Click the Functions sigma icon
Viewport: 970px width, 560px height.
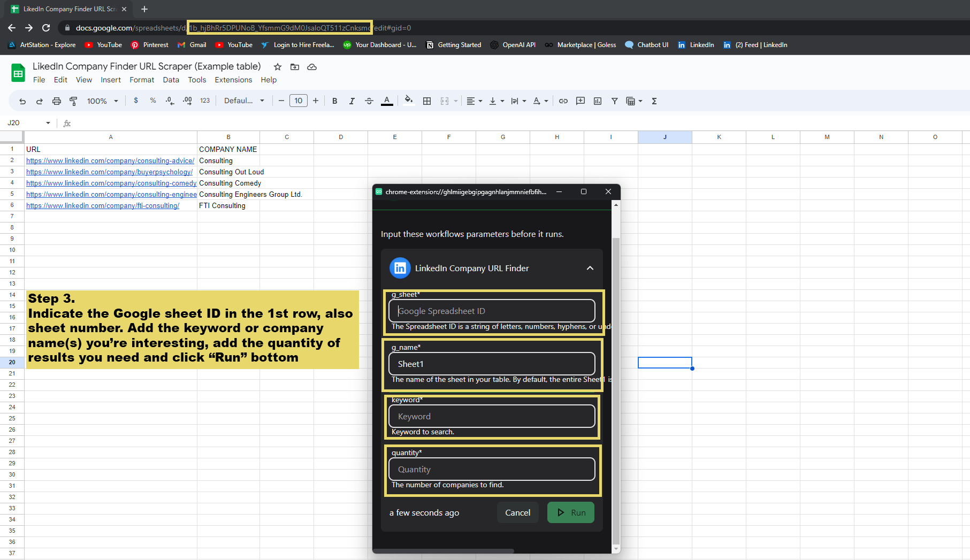point(654,101)
